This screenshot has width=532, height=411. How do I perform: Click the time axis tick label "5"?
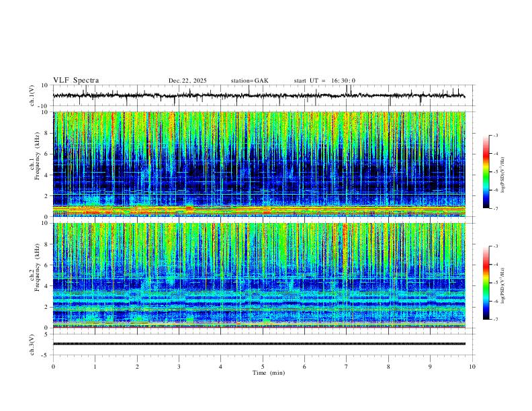pyautogui.click(x=263, y=367)
